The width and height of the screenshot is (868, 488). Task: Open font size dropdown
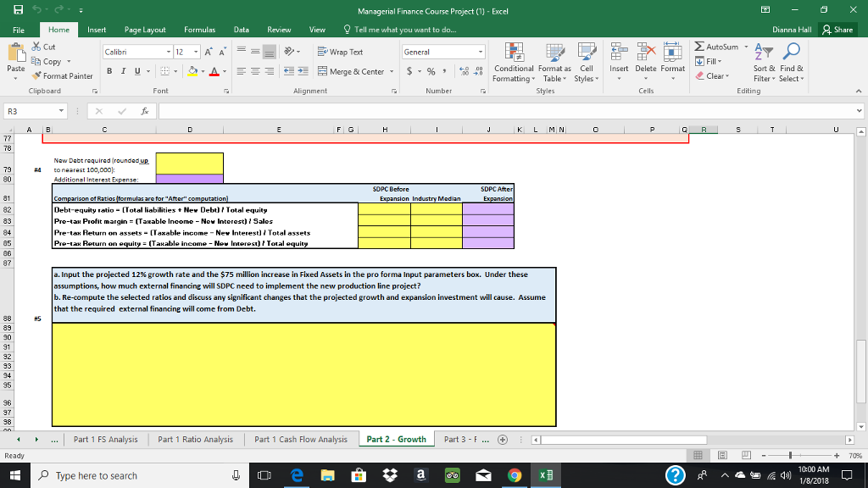[x=196, y=52]
